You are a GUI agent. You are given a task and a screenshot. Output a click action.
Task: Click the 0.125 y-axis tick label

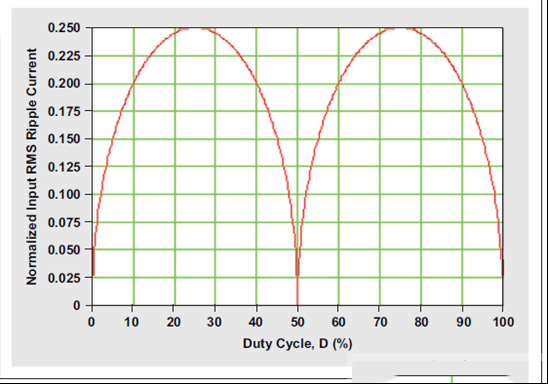click(x=64, y=167)
